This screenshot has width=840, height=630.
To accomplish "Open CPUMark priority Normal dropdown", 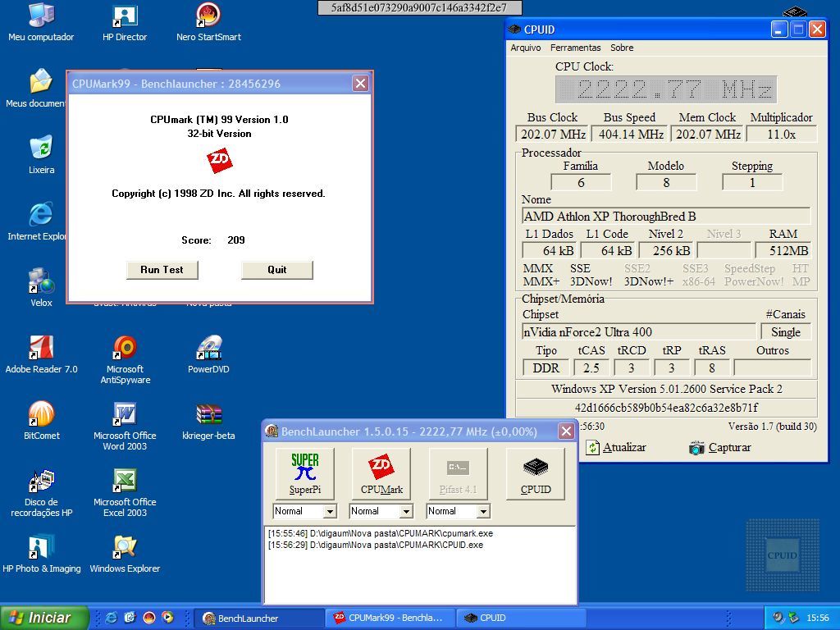I will (x=406, y=512).
